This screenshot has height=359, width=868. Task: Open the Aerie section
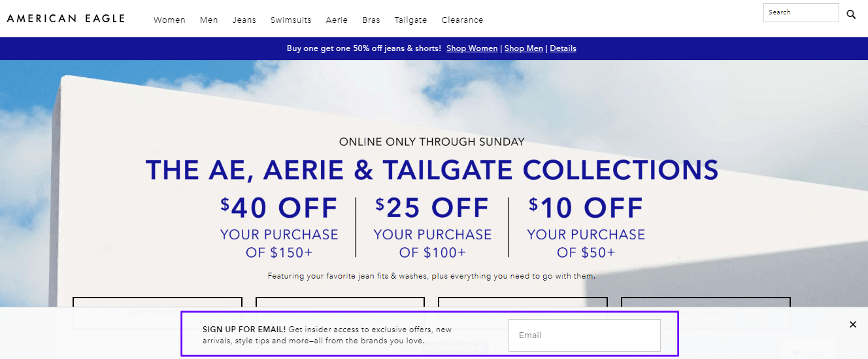[337, 20]
